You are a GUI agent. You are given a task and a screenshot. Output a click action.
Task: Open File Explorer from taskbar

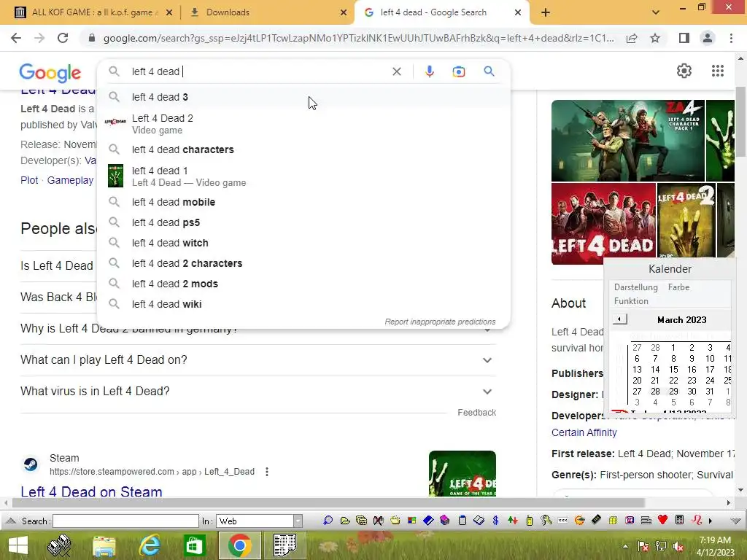(x=104, y=545)
